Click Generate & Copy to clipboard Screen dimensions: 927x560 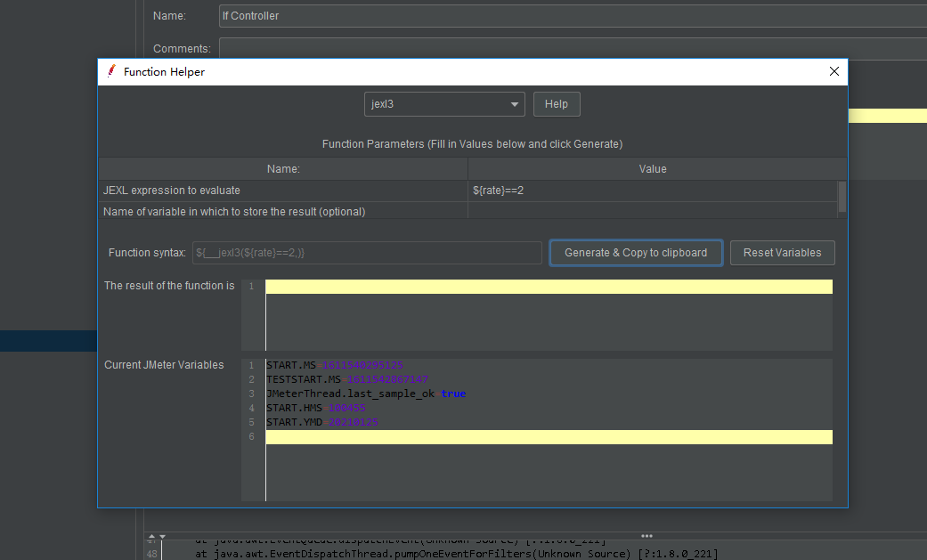636,253
